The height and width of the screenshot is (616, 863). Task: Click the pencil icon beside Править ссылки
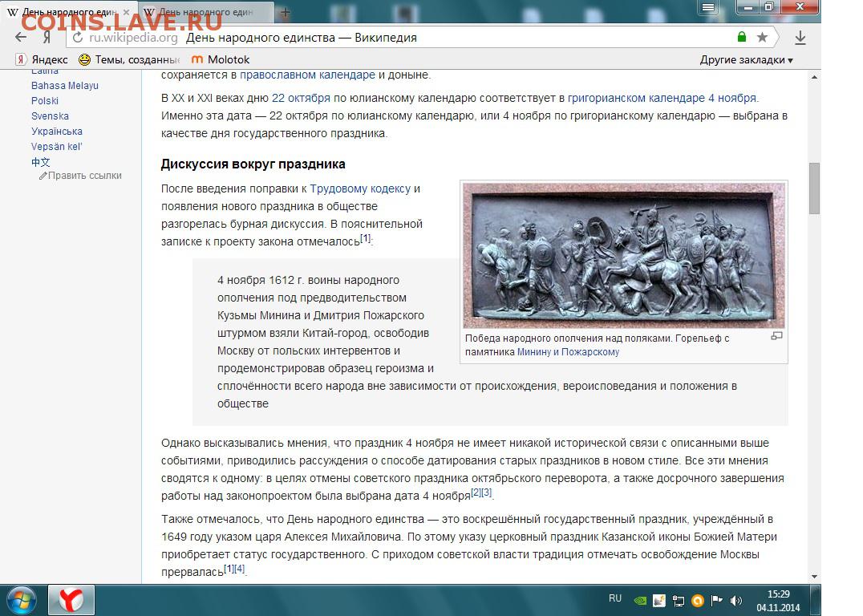coord(43,176)
